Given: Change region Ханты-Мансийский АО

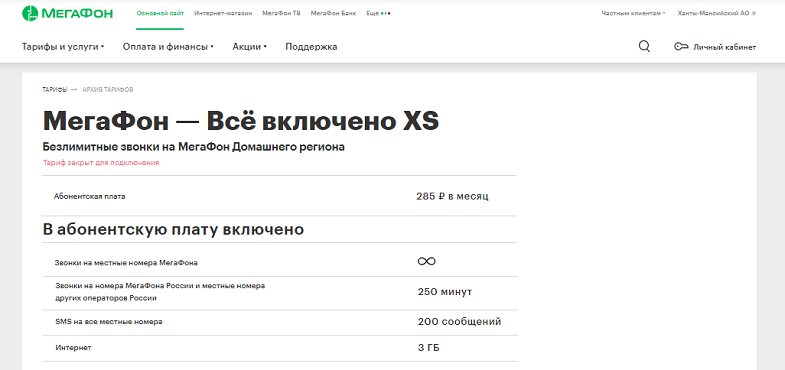Looking at the screenshot, I should [716, 14].
